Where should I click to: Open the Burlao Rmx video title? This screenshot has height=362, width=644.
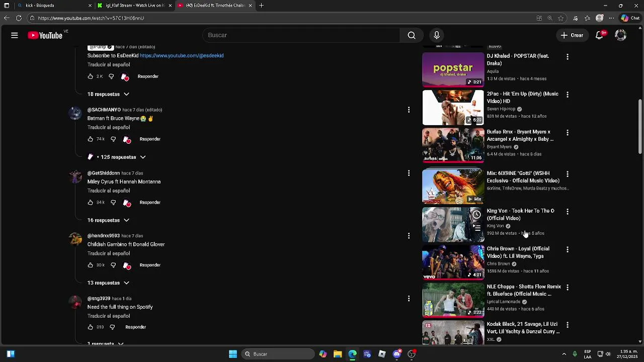point(520,136)
